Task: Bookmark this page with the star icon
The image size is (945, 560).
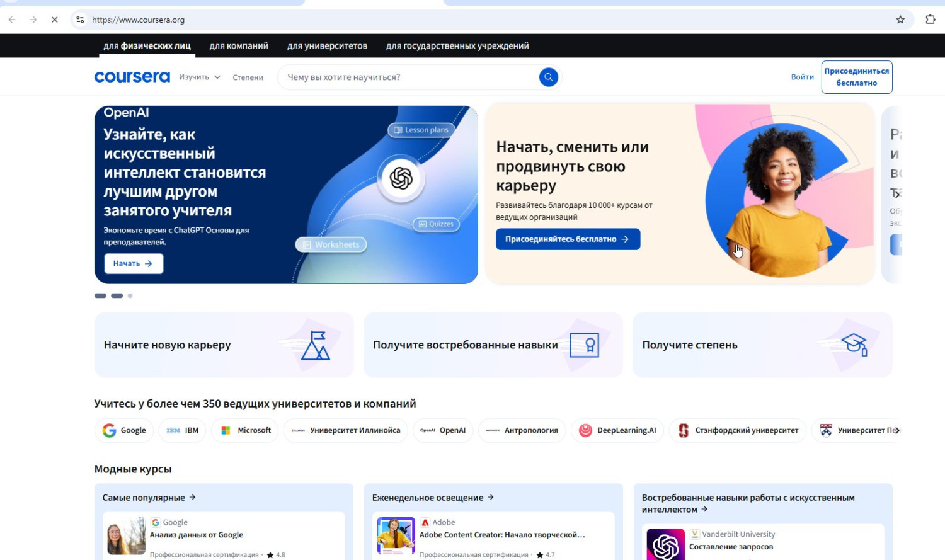Action: [x=900, y=20]
